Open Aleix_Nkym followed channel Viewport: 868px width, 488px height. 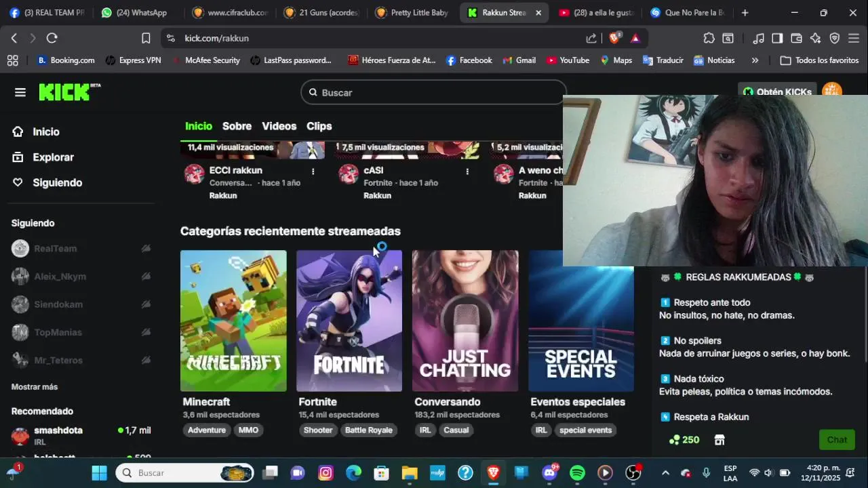click(60, 277)
